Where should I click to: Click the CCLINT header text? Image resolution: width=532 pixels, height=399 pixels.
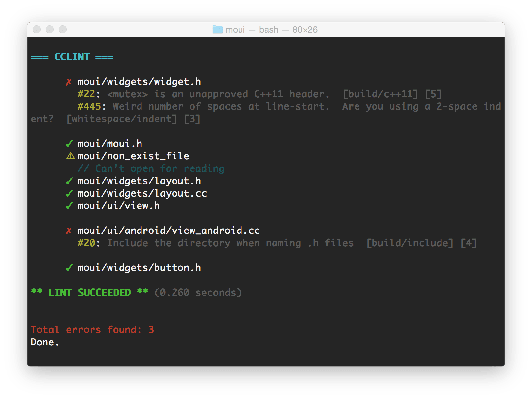(72, 57)
